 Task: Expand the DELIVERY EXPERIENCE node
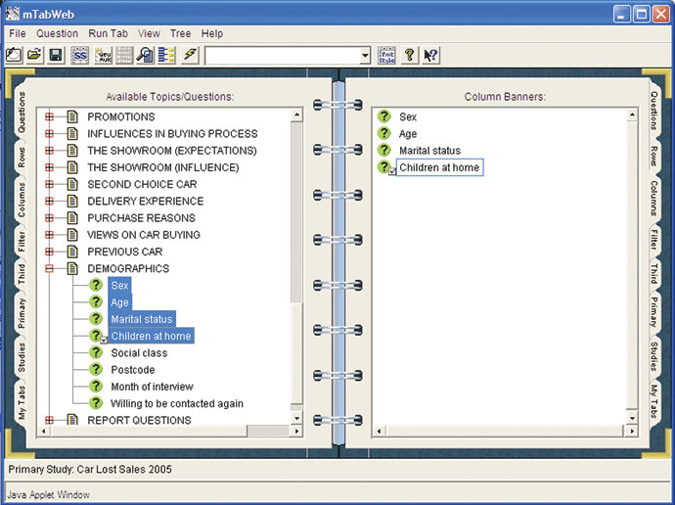point(49,201)
